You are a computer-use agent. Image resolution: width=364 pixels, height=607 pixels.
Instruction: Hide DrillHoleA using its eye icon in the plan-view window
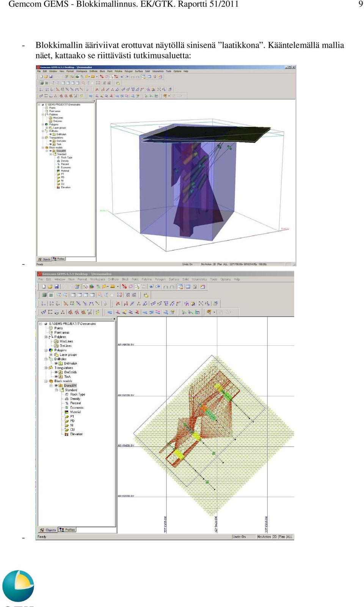[56, 363]
